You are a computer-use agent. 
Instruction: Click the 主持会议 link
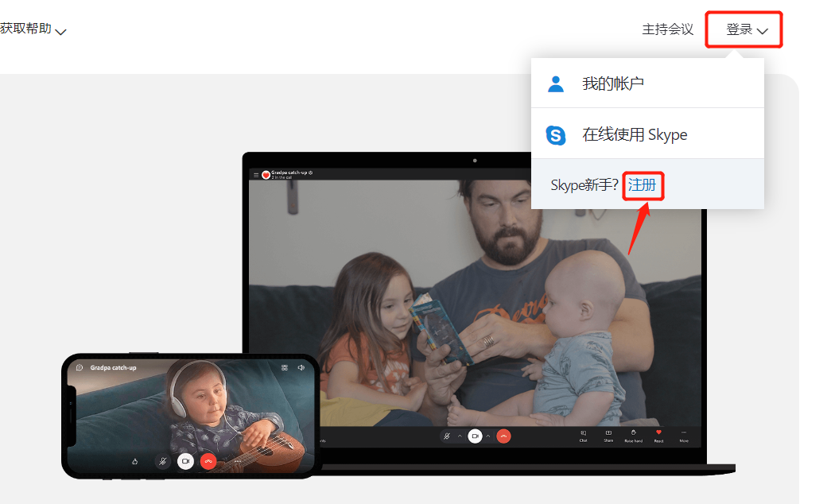click(x=667, y=29)
